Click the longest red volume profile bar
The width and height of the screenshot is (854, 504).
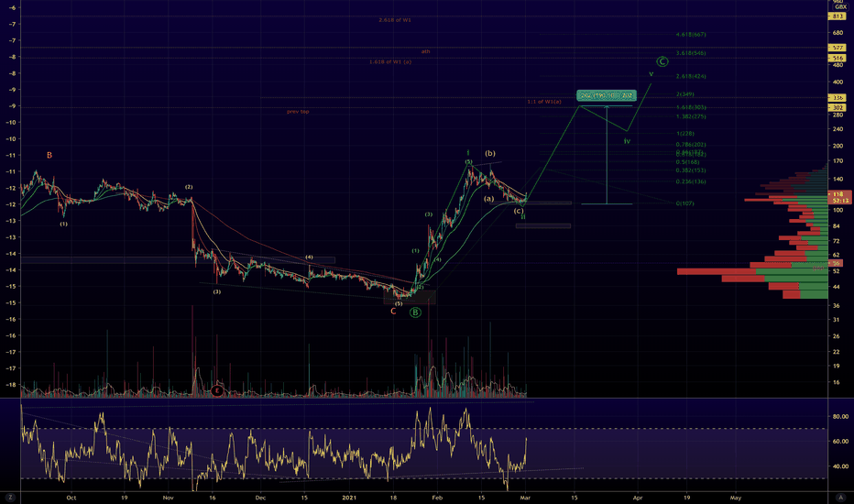point(717,271)
